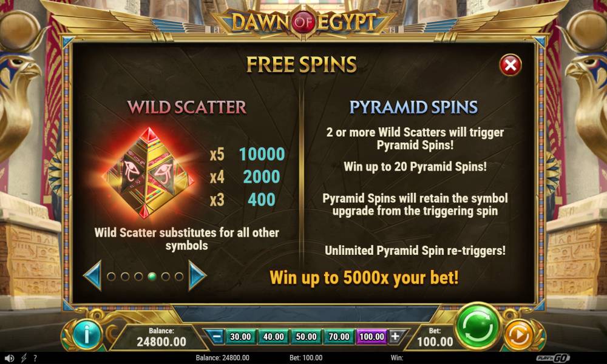
Task: Jump to last paytable page dot
Action: [x=179, y=277]
